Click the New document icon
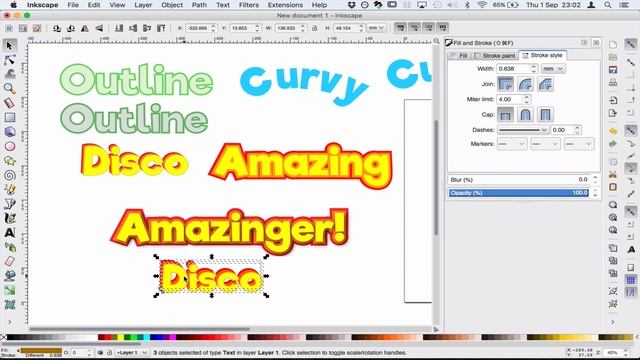Viewport: 640px width, 360px height. point(613,44)
